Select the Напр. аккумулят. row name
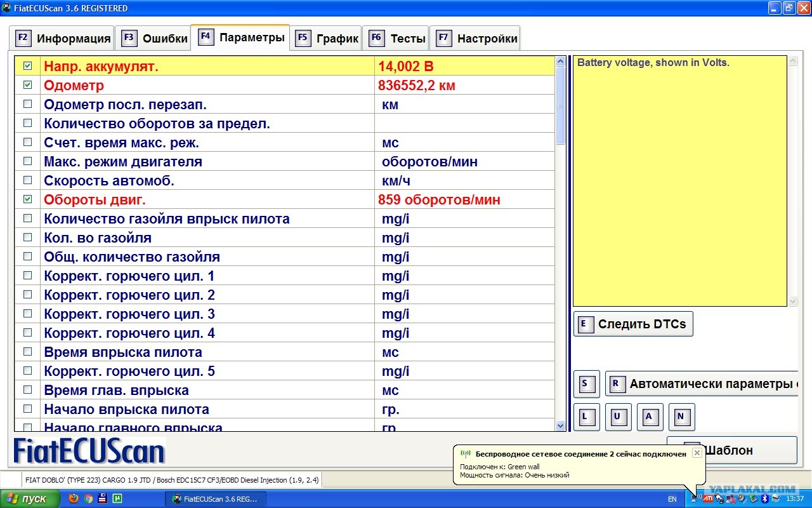This screenshot has width=812, height=508. point(101,66)
